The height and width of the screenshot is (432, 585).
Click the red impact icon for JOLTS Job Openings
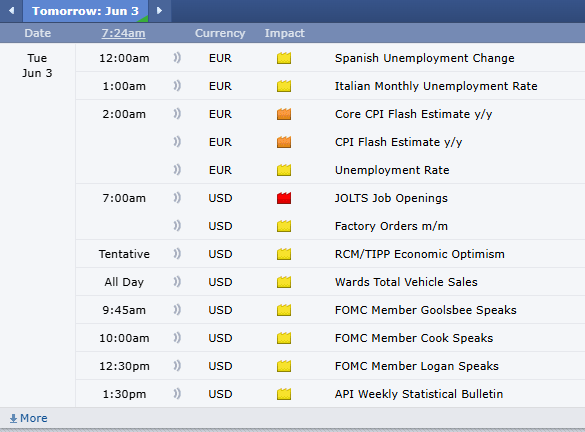(x=284, y=198)
